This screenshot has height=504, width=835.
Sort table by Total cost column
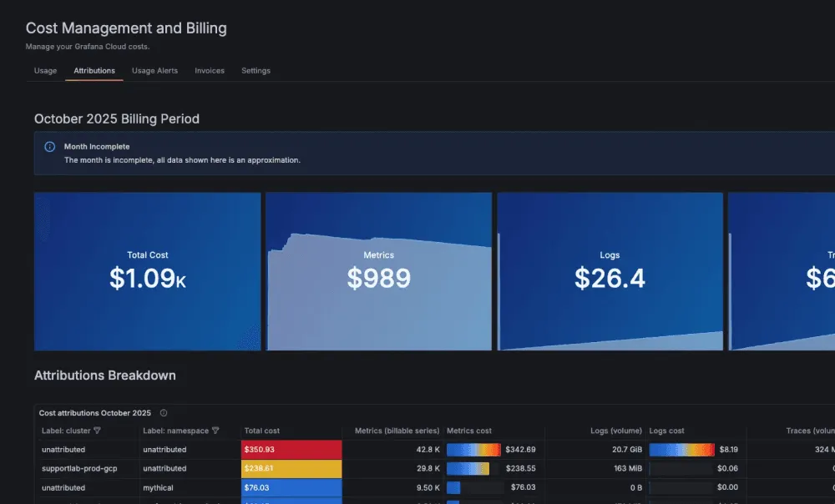click(261, 431)
